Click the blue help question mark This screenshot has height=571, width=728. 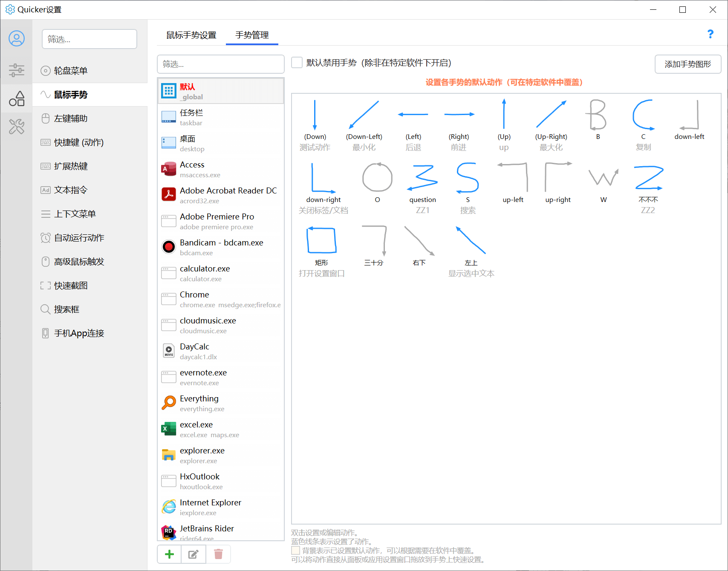[x=710, y=34]
